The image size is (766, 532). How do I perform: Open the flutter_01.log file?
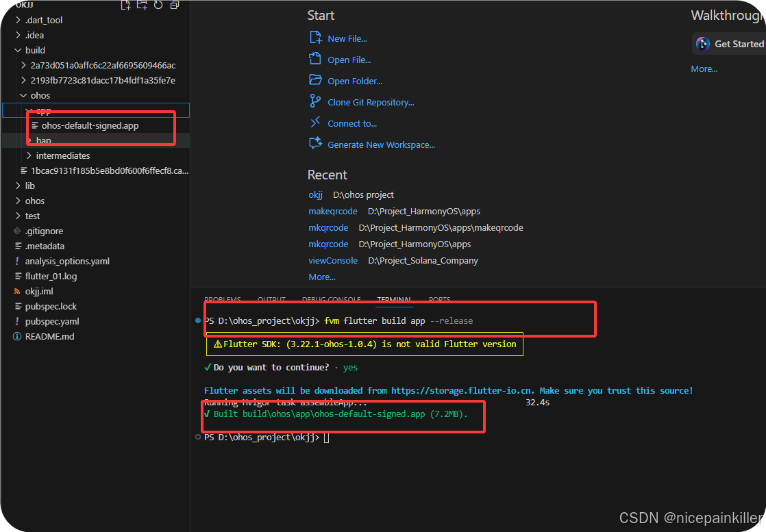[51, 276]
